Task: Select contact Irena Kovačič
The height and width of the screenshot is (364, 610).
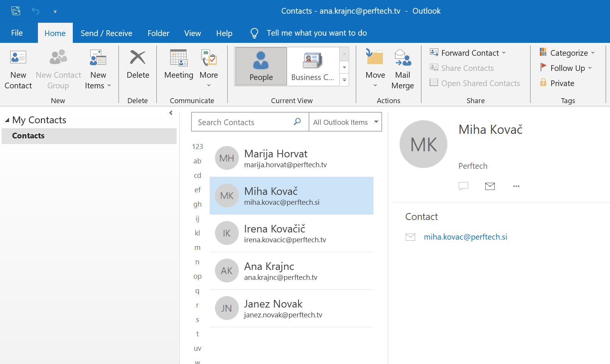Action: point(292,233)
